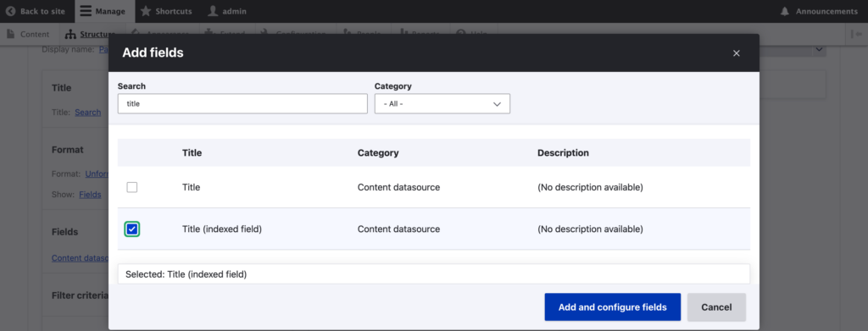
Task: Click the Shortcuts star icon
Action: [x=146, y=11]
